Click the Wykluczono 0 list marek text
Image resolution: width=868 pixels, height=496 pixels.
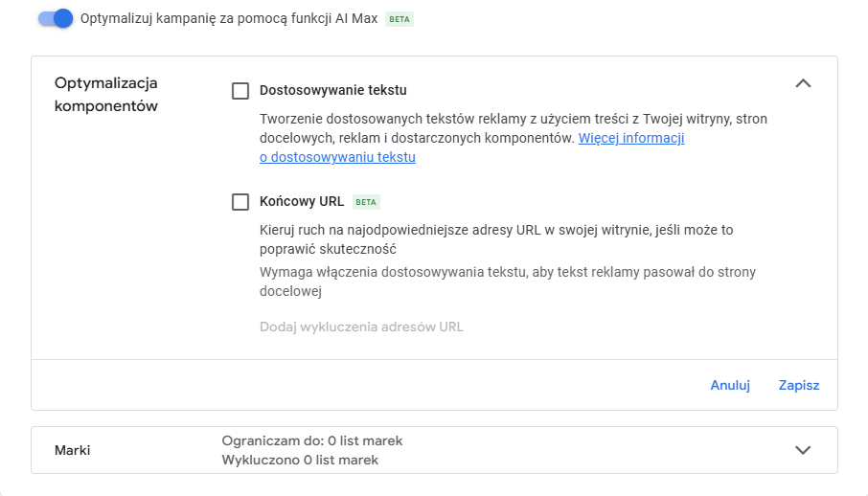pos(300,460)
